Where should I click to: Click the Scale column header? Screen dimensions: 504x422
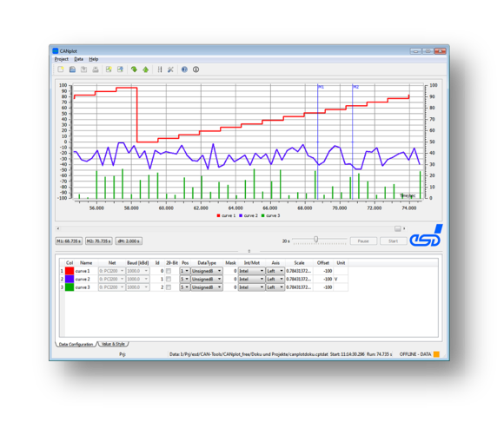pos(299,263)
